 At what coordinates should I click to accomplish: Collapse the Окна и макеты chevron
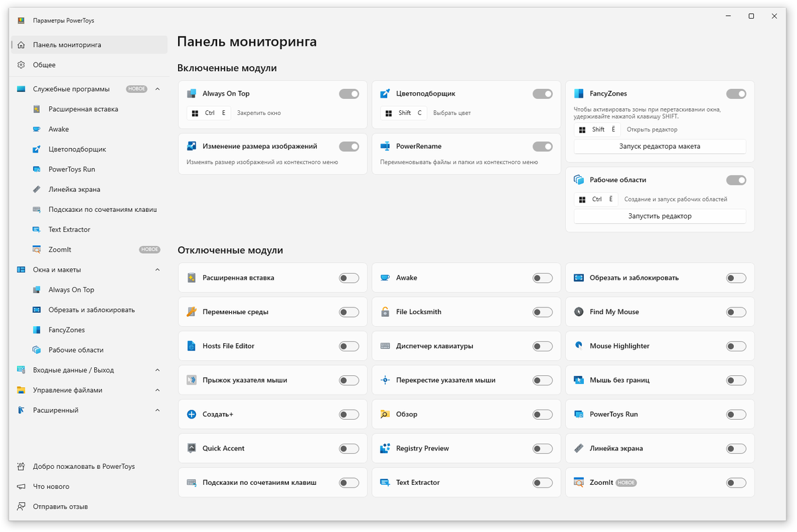point(157,270)
